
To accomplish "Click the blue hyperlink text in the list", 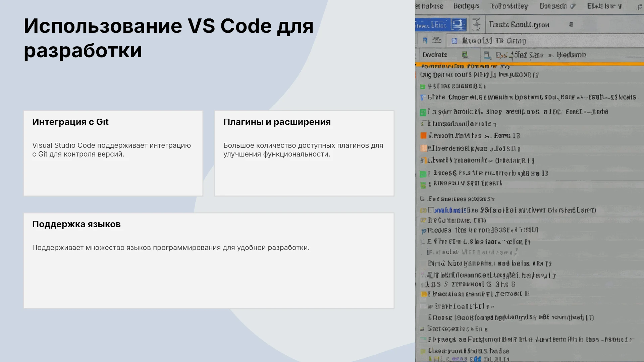I will [x=449, y=210].
